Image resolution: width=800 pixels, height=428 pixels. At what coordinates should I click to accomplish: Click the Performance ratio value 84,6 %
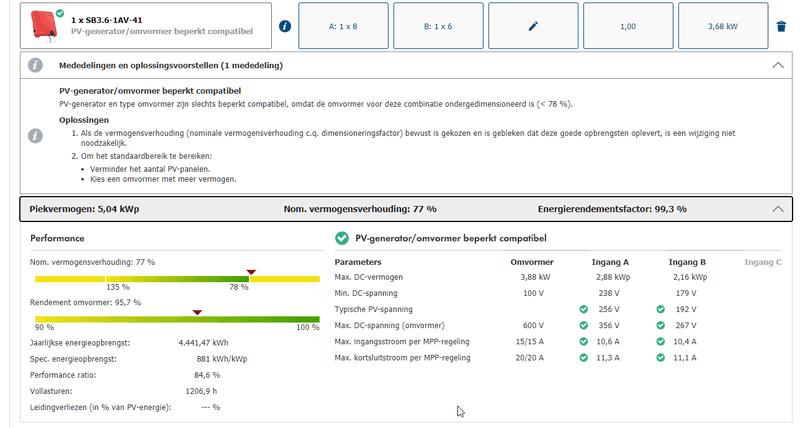pos(207,375)
